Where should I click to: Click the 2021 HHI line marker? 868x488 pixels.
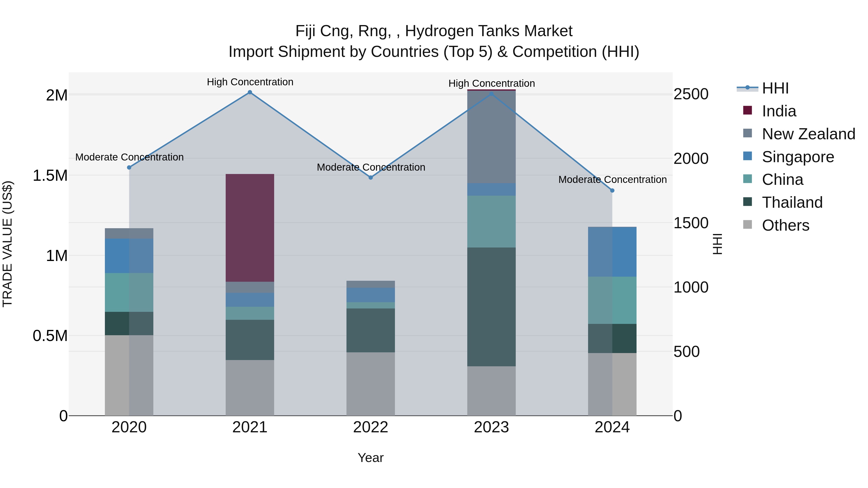(x=250, y=92)
